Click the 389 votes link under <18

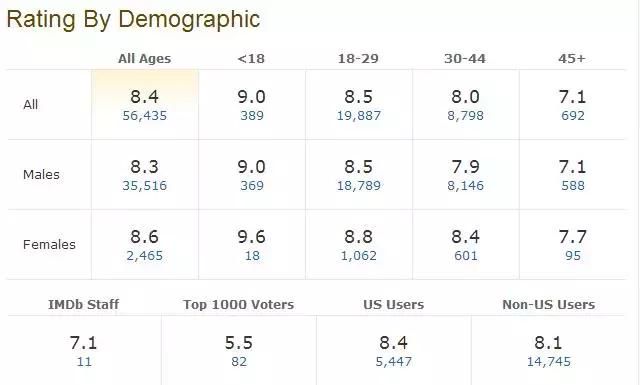[252, 116]
